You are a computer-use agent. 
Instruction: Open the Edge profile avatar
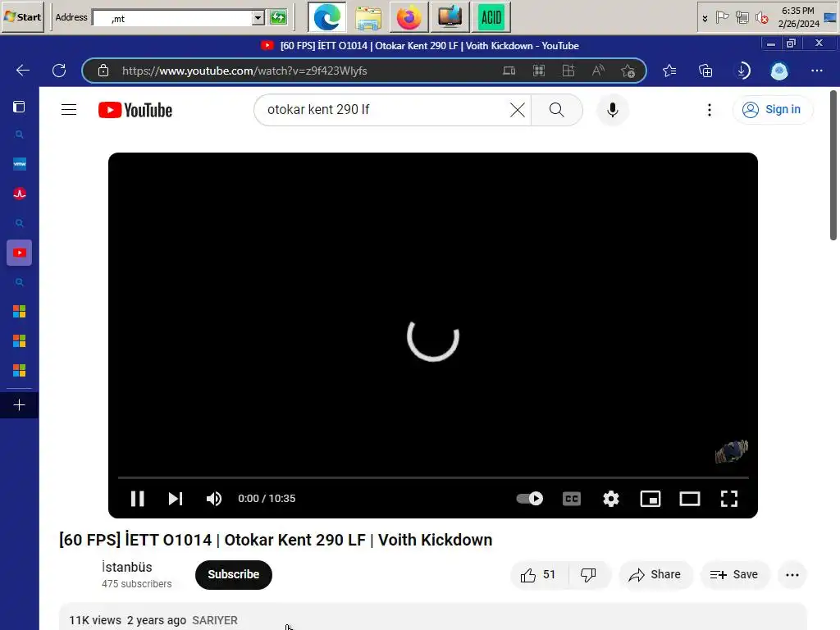point(779,71)
